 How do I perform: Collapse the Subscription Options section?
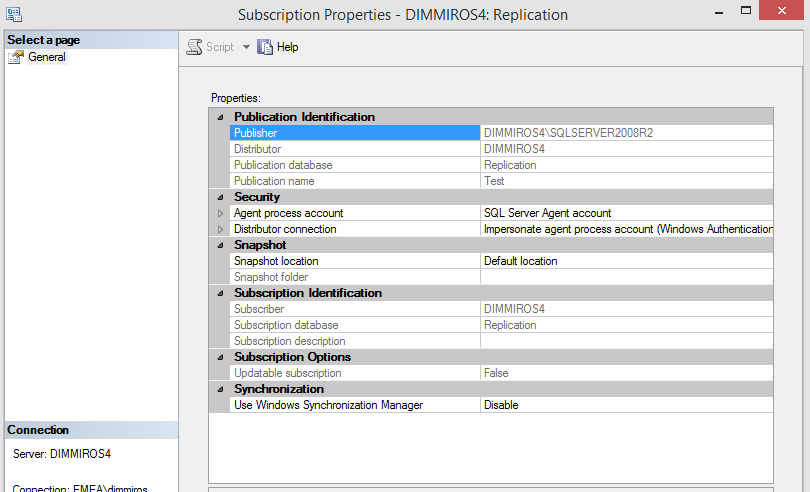(220, 357)
